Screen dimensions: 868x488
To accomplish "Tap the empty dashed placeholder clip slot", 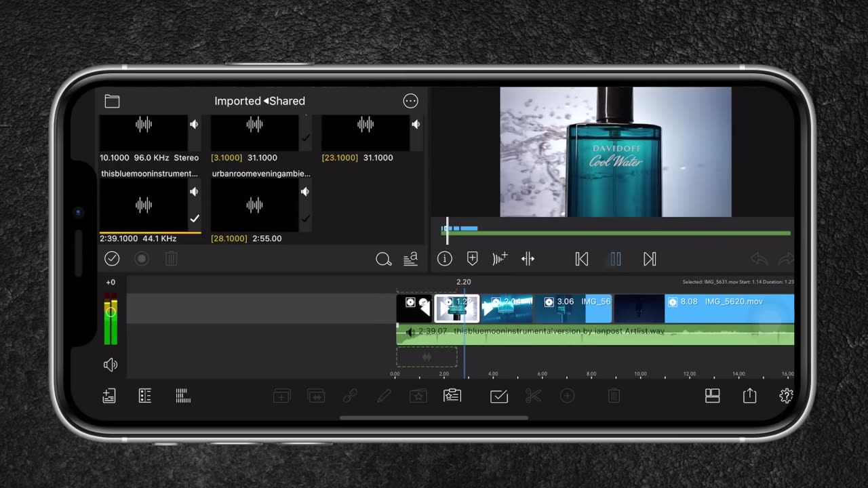I will pos(427,357).
